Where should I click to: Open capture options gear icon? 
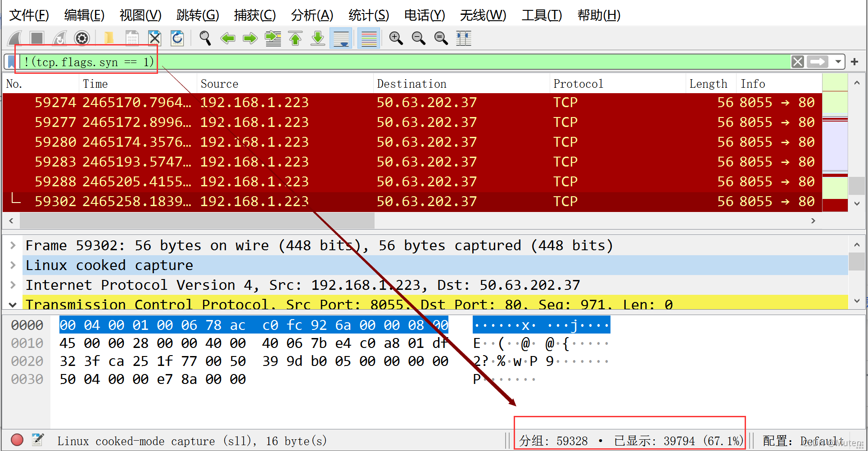point(82,38)
